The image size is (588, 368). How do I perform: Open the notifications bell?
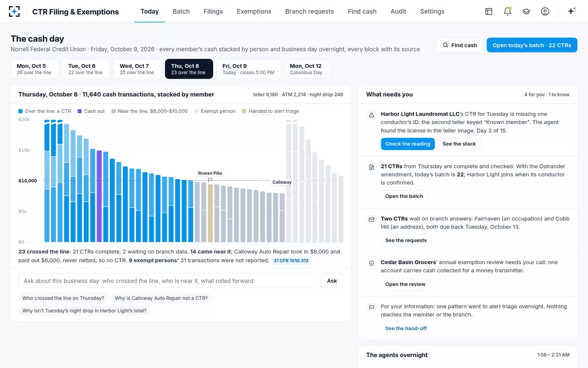tap(508, 11)
